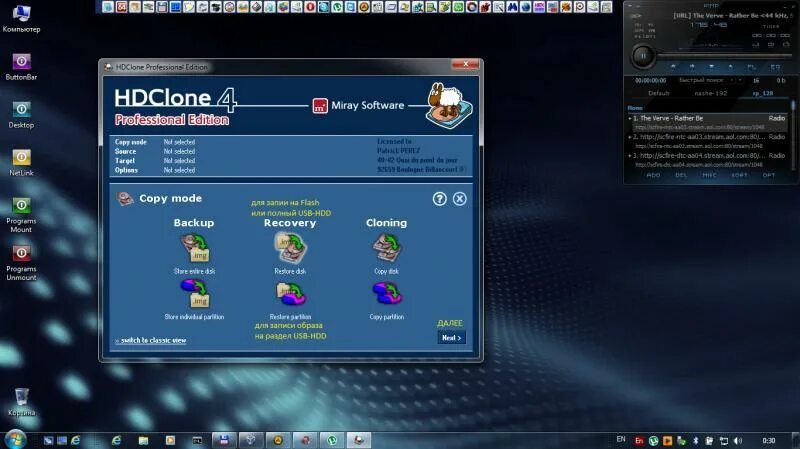The image size is (800, 449).
Task: Click the audio player seek bar
Action: point(724,55)
